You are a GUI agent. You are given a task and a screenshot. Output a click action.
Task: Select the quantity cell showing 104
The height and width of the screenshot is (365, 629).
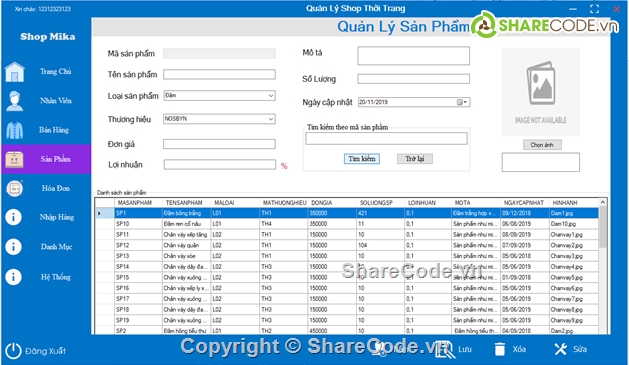[x=381, y=245]
